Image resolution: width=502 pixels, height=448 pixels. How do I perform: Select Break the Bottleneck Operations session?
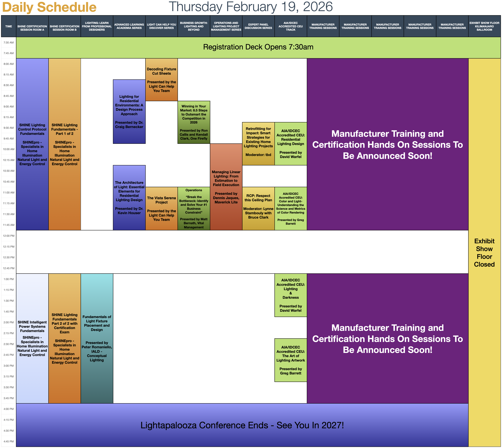[x=194, y=208]
